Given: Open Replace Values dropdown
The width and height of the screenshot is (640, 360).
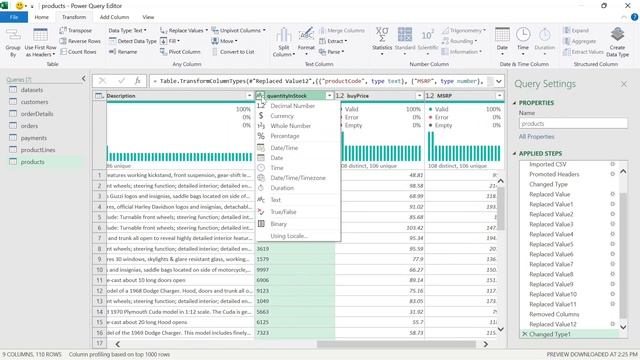Looking at the screenshot, I should click(184, 31).
